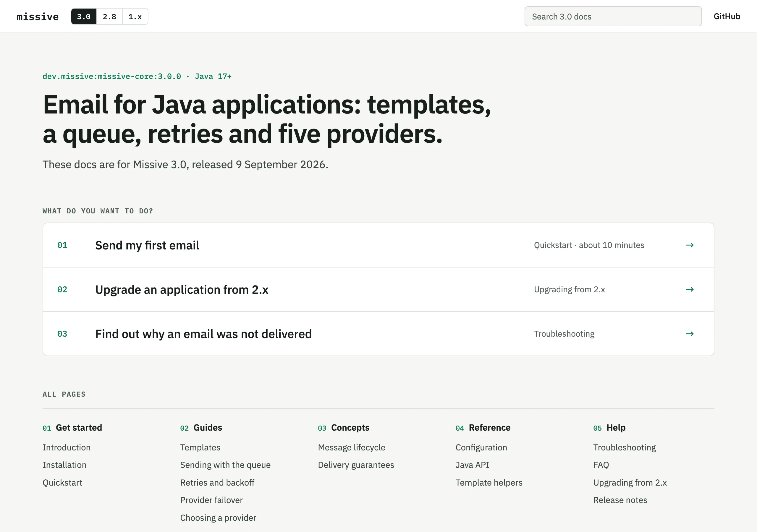The width and height of the screenshot is (757, 532).
Task: Open 'Delivery guarantees' concept page
Action: point(356,465)
